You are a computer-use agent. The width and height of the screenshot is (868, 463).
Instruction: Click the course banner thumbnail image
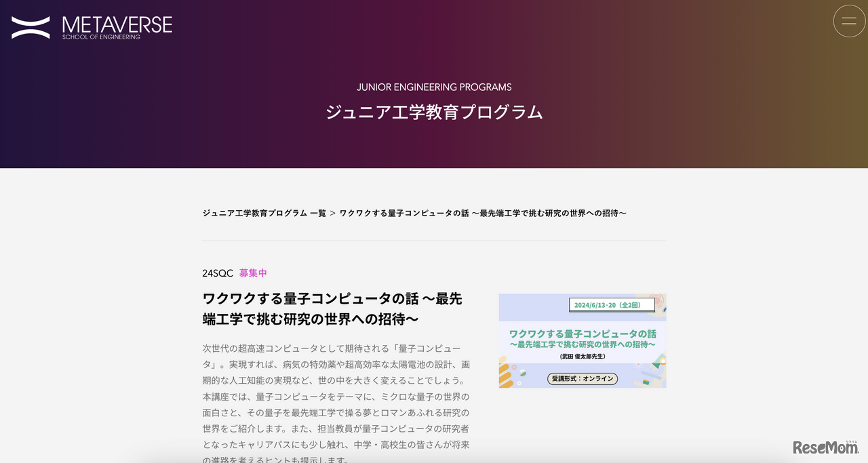pyautogui.click(x=583, y=340)
